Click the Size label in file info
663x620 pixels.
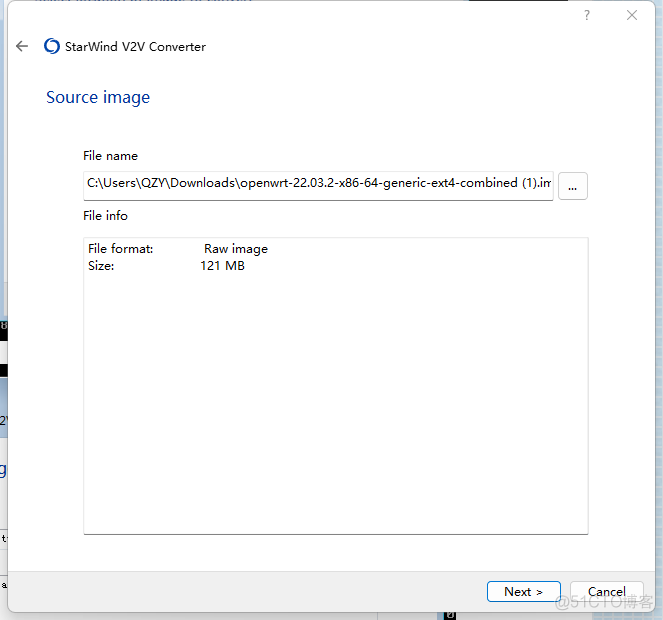101,266
